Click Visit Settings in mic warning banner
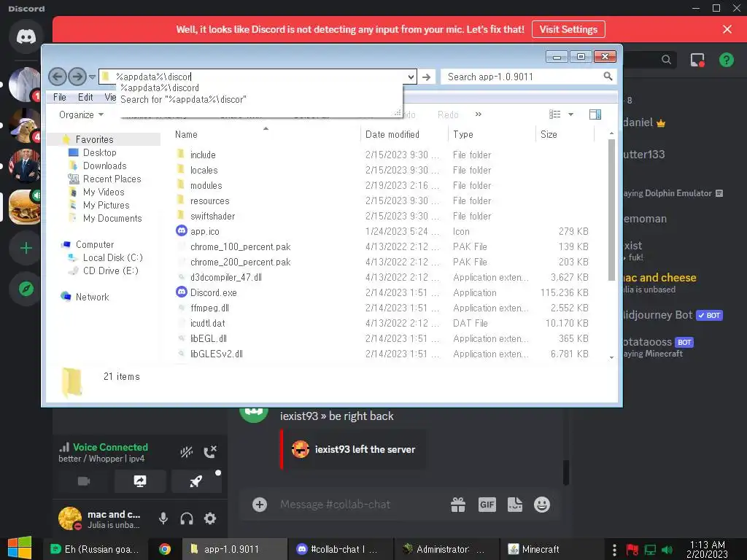Image resolution: width=747 pixels, height=560 pixels. (568, 29)
